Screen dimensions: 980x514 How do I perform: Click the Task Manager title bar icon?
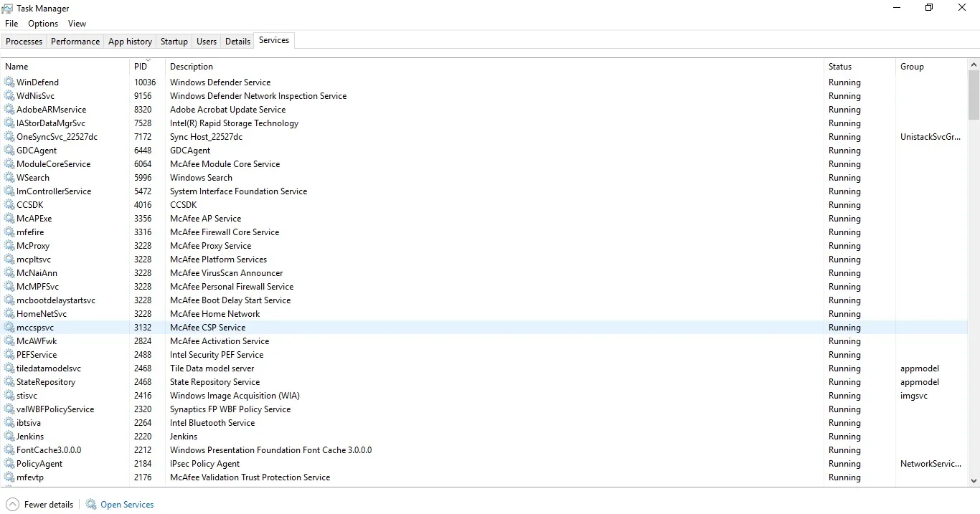(x=7, y=8)
